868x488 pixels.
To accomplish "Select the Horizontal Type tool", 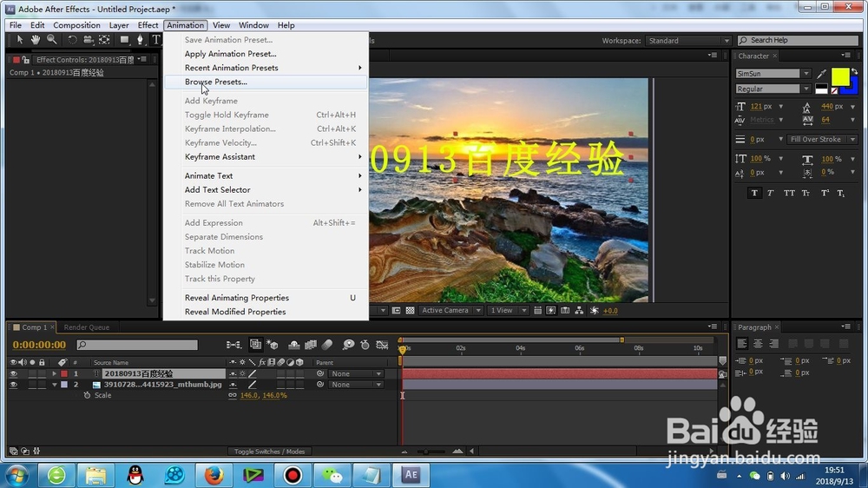I will click(x=156, y=39).
